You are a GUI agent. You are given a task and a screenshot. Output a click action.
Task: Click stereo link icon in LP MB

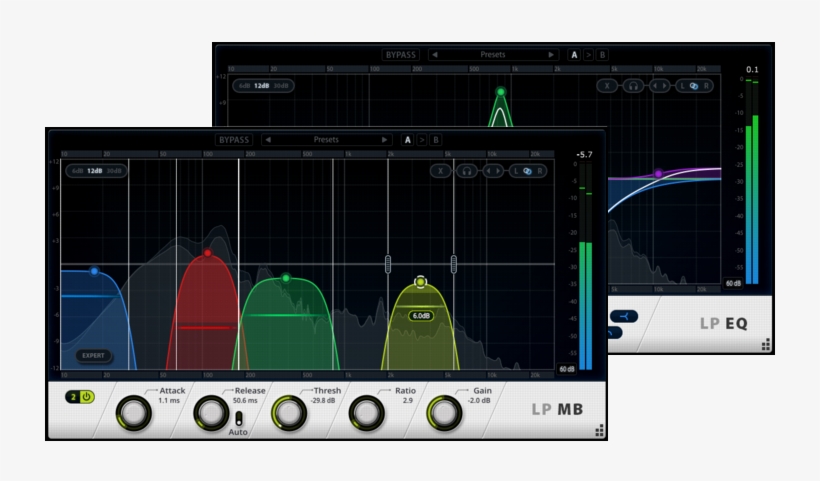point(527,171)
